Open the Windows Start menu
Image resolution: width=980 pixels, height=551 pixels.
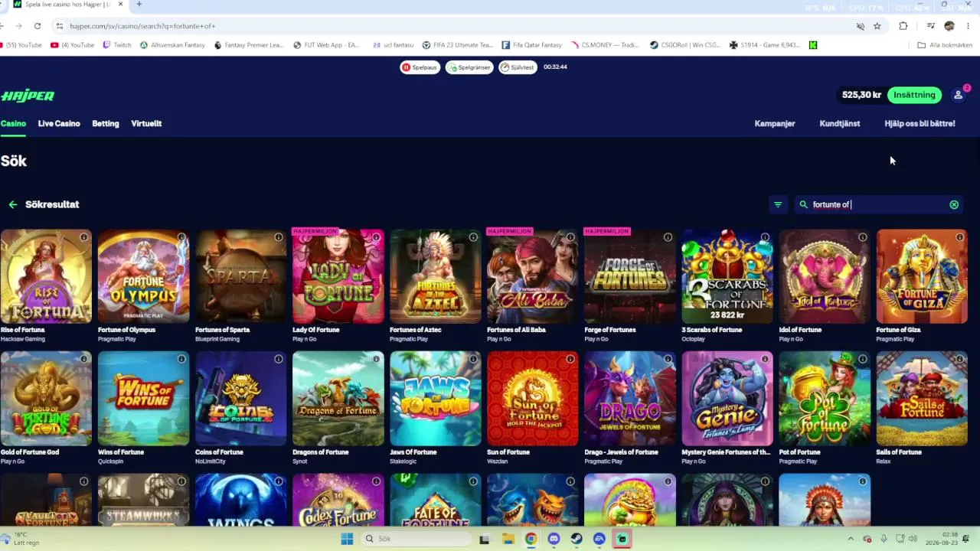(x=346, y=539)
